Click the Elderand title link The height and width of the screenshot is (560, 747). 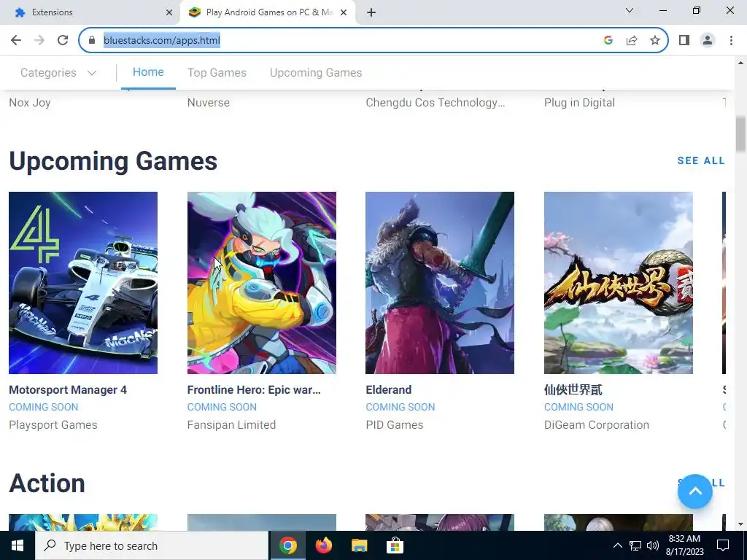pos(388,390)
